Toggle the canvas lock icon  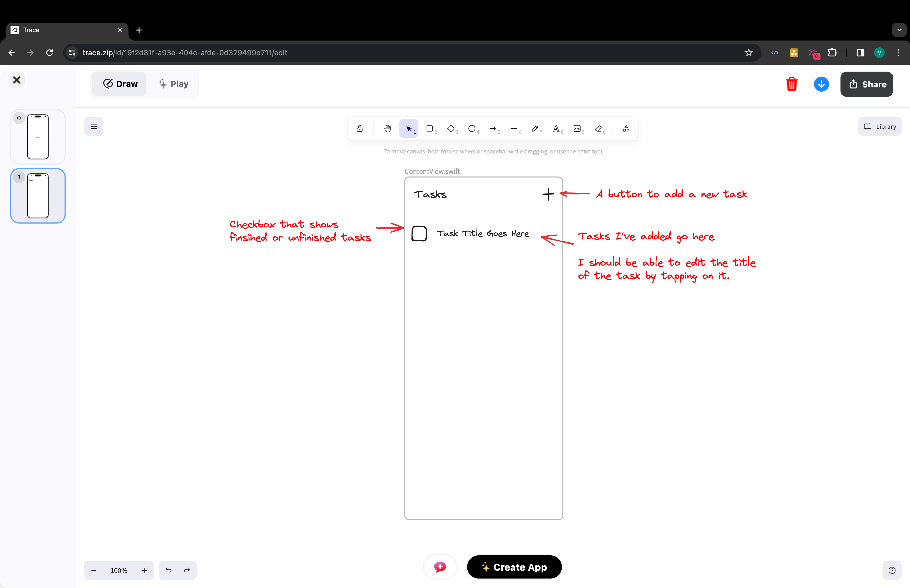359,128
